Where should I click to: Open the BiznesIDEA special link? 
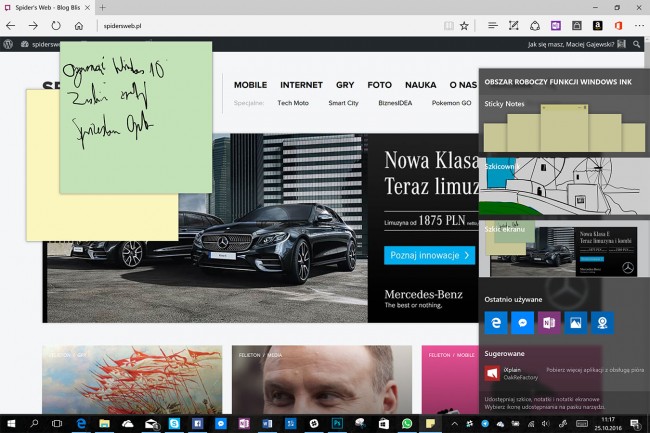395,103
